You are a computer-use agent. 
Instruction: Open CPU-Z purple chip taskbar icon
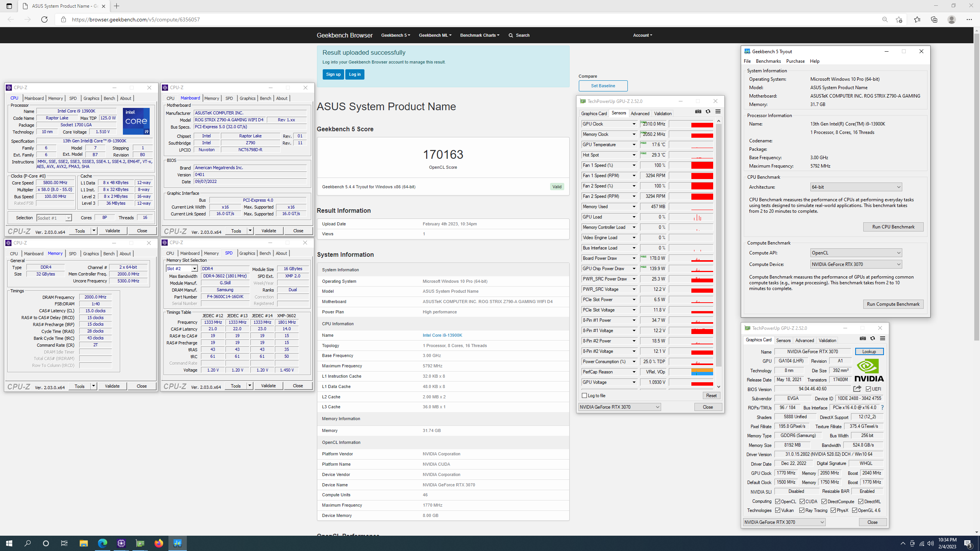121,543
